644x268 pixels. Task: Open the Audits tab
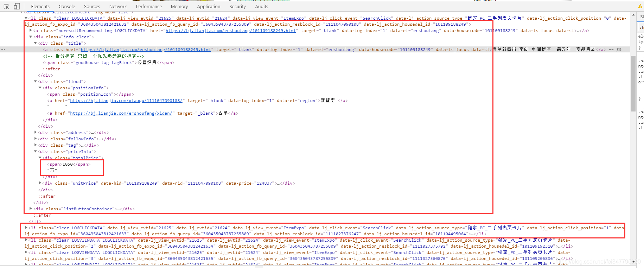pos(262,6)
